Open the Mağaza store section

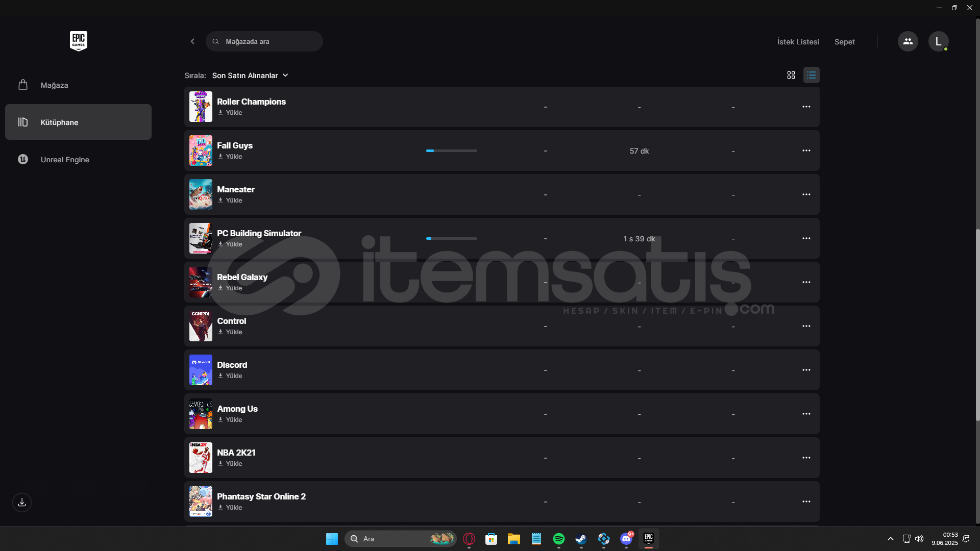pyautogui.click(x=78, y=85)
